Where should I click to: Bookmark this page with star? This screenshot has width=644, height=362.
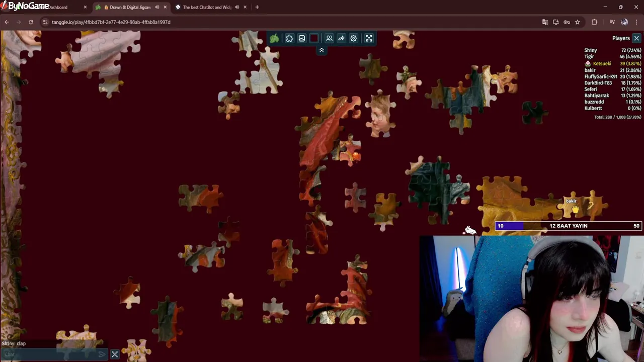tap(578, 22)
